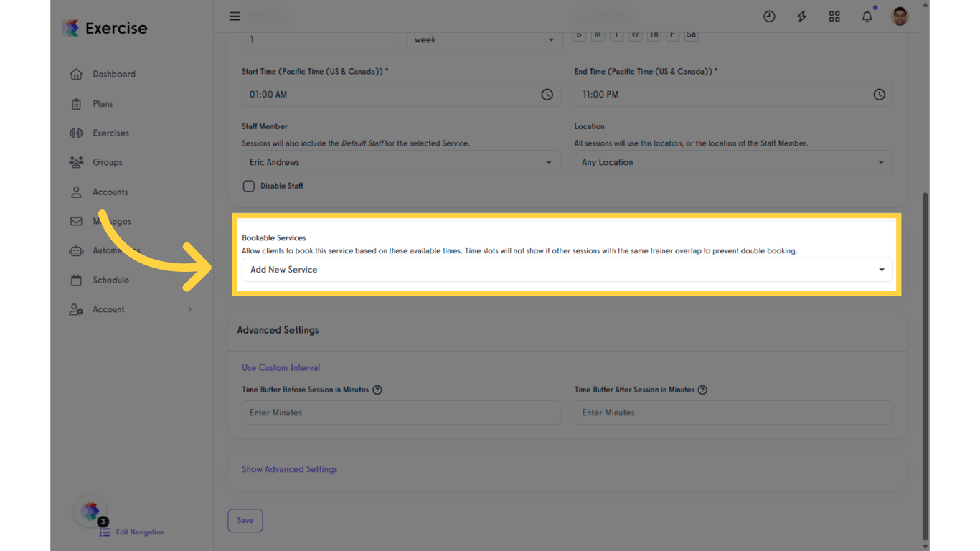Open the Start Time clock picker
The height and width of the screenshot is (551, 980).
[547, 94]
